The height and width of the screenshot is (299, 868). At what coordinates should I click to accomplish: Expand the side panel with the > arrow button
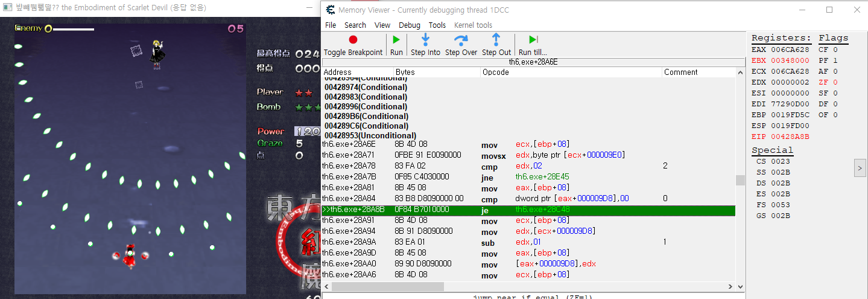pyautogui.click(x=860, y=169)
